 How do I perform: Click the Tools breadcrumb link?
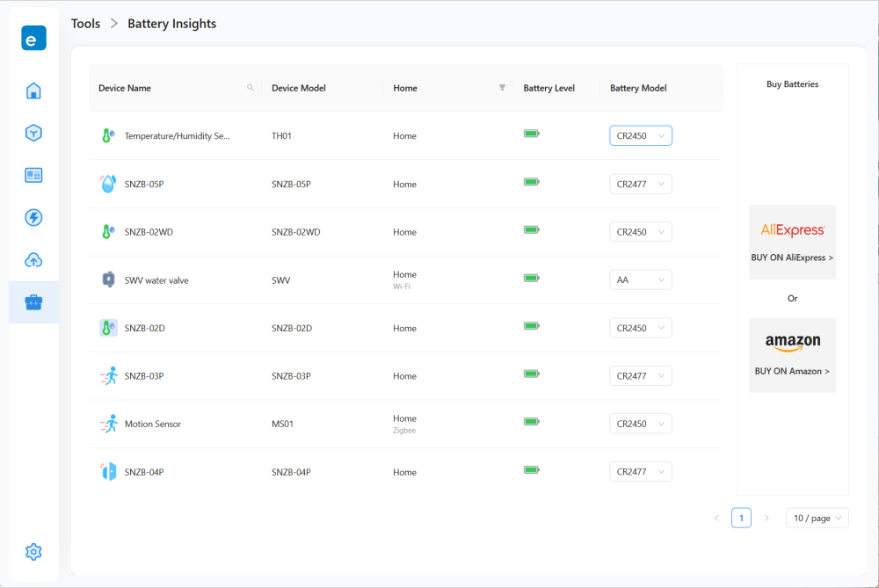click(x=86, y=24)
